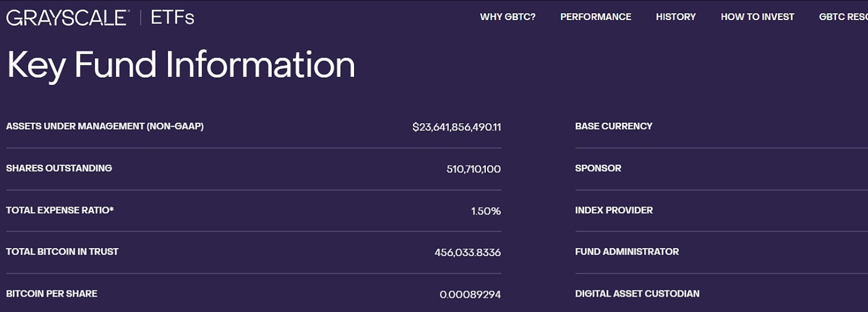Select the 510,710,100 shares value
Screen dimensions: 868x312
coord(473,169)
